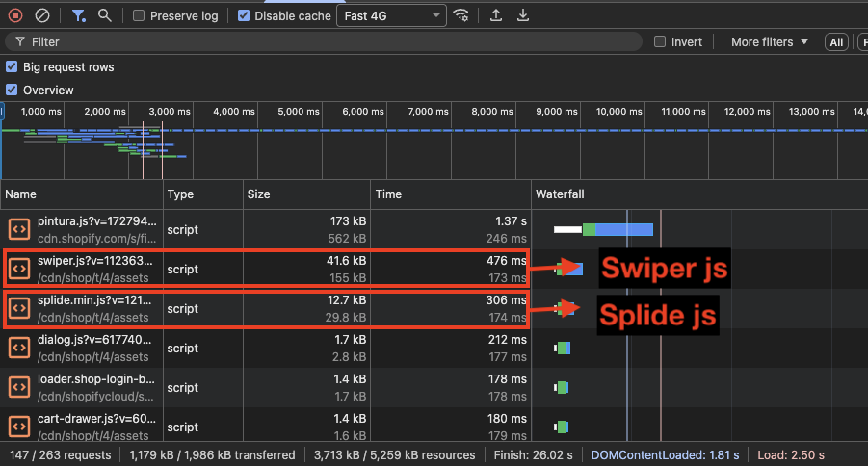Tick the Invert filter checkbox

coord(660,42)
